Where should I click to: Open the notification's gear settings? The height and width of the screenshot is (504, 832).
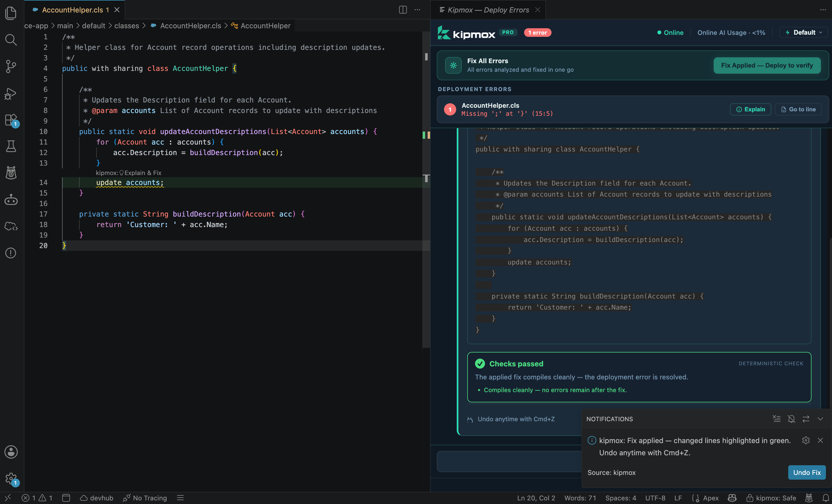pos(806,441)
